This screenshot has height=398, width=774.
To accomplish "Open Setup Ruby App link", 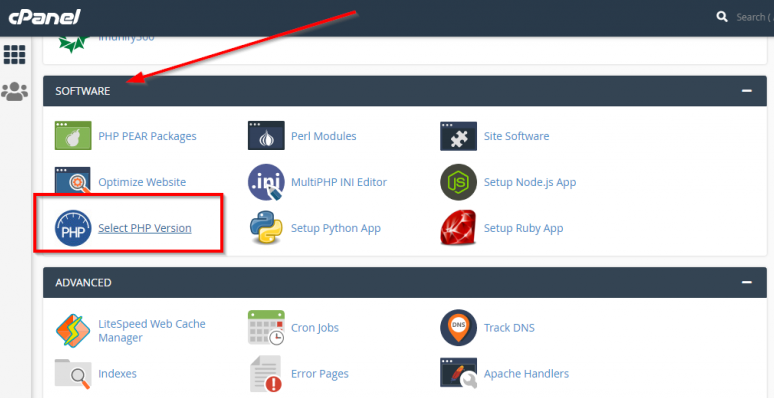I will point(523,228).
